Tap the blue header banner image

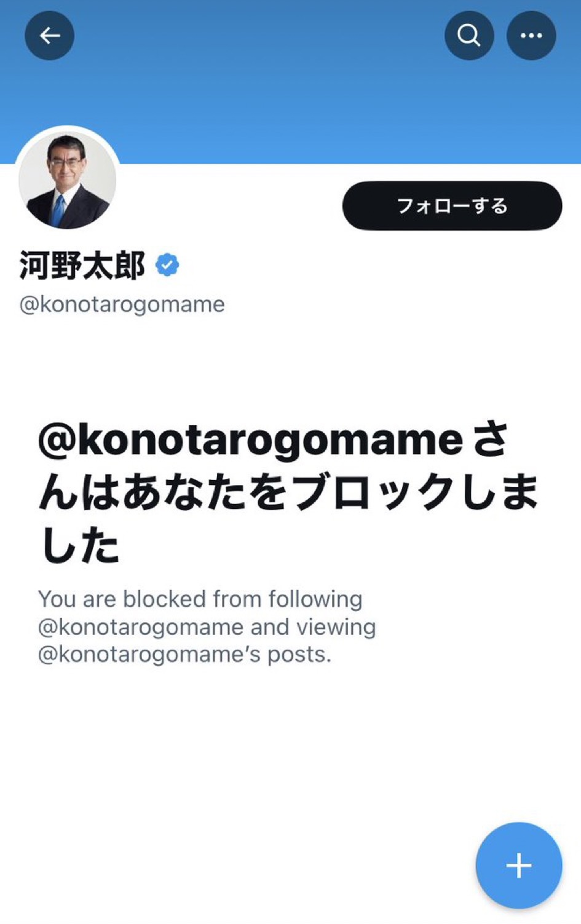tap(295, 98)
